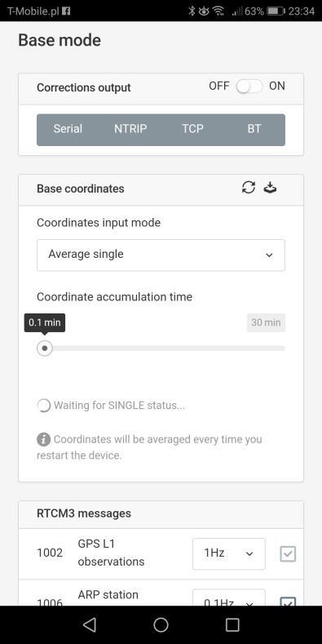Select the Serial output tab

(68, 128)
